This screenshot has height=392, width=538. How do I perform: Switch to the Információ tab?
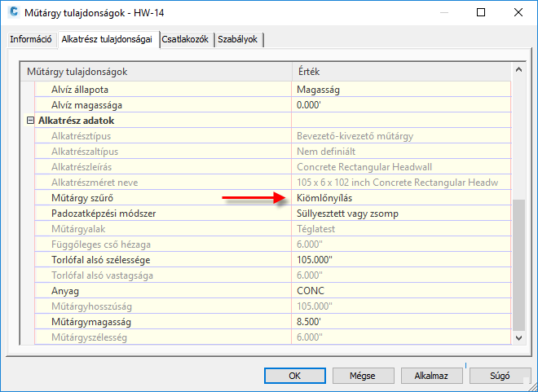point(31,39)
